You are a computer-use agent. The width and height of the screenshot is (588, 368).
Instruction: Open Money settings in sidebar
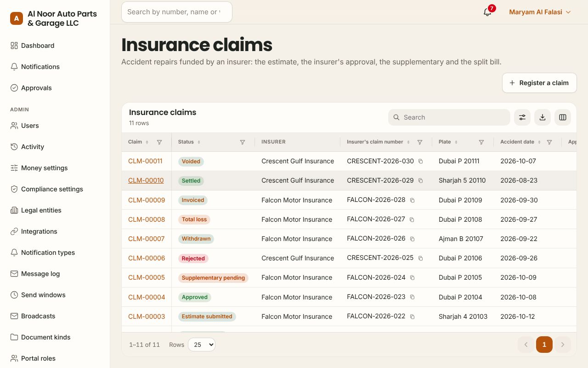tap(55, 168)
